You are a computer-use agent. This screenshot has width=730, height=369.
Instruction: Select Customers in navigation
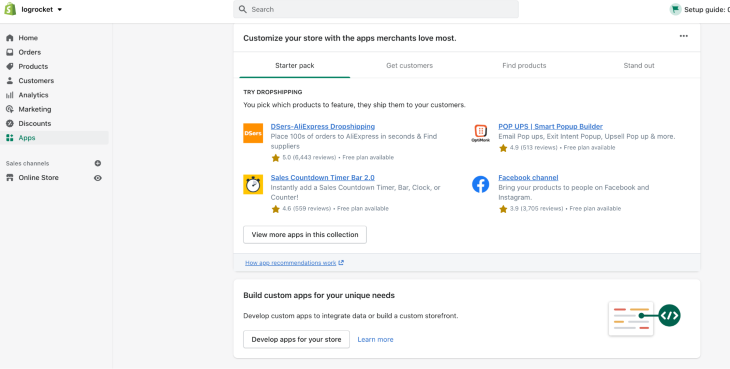(36, 81)
